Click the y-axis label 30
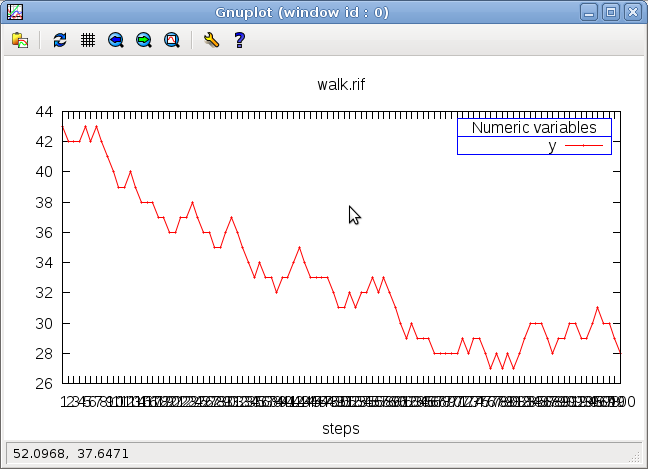Viewport: 648px width, 469px height. [x=44, y=323]
